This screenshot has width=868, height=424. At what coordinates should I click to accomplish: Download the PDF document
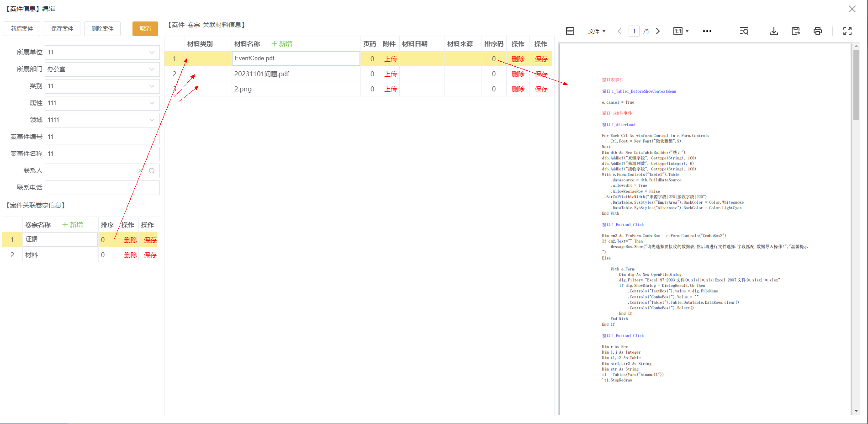(774, 31)
